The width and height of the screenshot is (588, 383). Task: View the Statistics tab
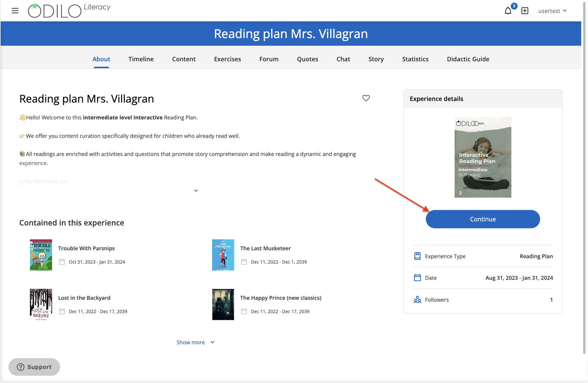tap(415, 59)
